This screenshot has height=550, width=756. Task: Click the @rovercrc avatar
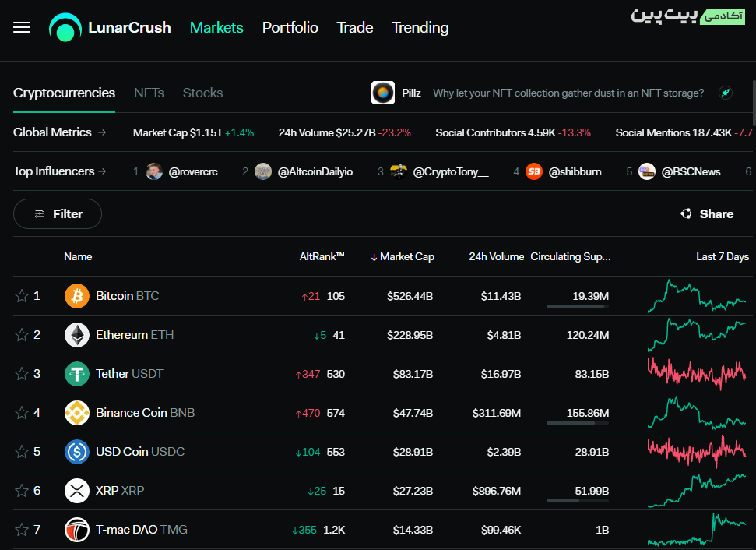click(154, 171)
